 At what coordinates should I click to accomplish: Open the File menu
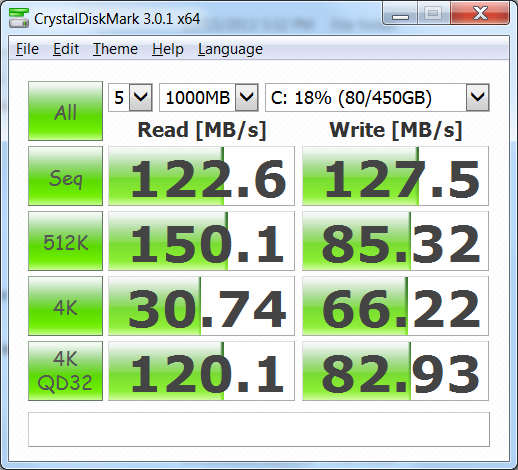tap(27, 49)
